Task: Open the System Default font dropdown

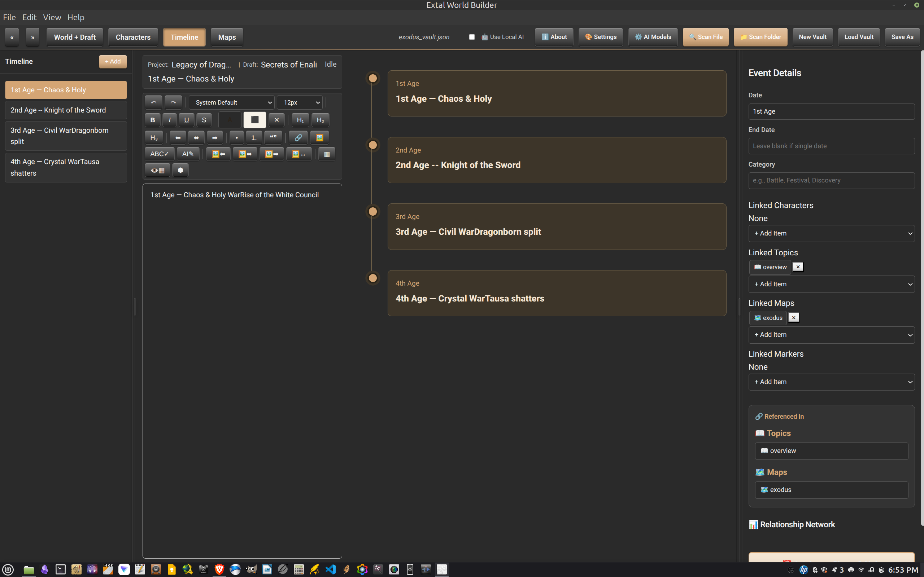Action: (x=232, y=103)
